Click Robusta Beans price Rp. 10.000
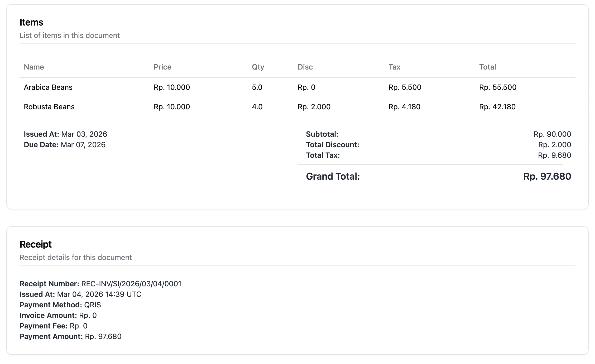Viewport: 595px width, 364px height. coord(172,107)
